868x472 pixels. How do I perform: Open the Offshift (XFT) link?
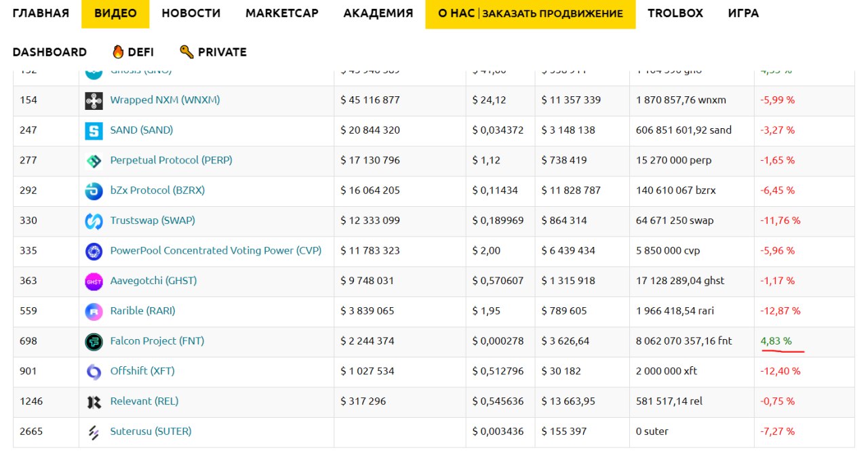tap(143, 371)
